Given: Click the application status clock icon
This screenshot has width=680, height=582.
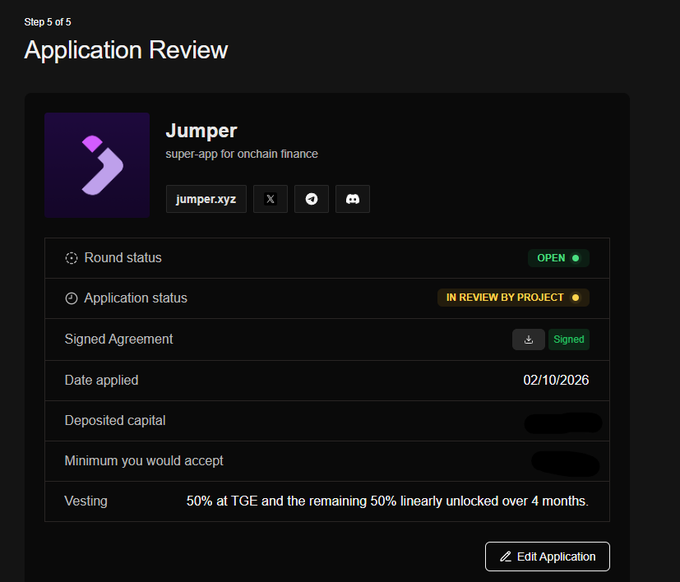Looking at the screenshot, I should [x=71, y=298].
